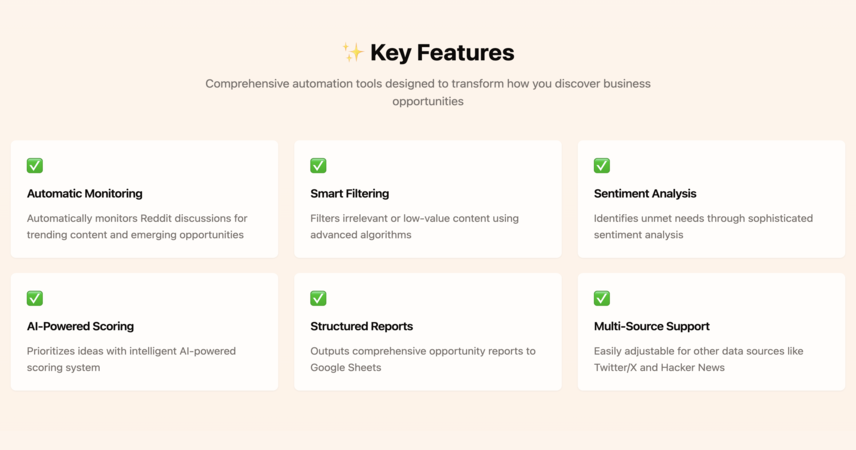
Task: Click the Reddit discussions monitoring description
Action: coord(137,226)
